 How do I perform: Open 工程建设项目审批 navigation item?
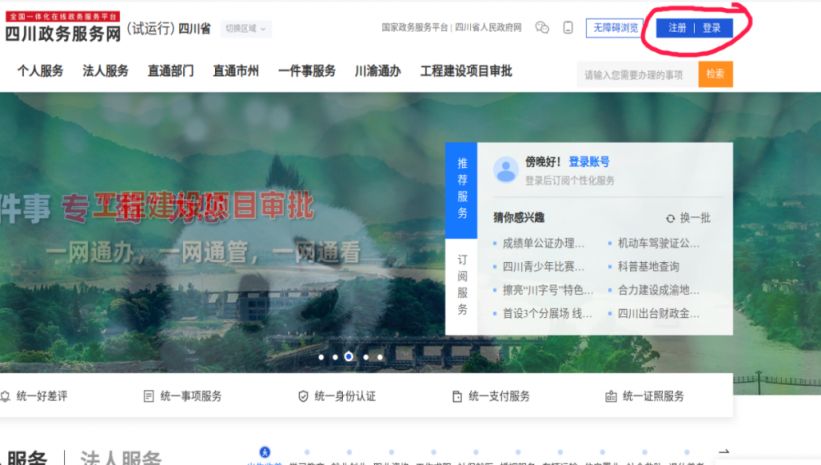pyautogui.click(x=466, y=71)
